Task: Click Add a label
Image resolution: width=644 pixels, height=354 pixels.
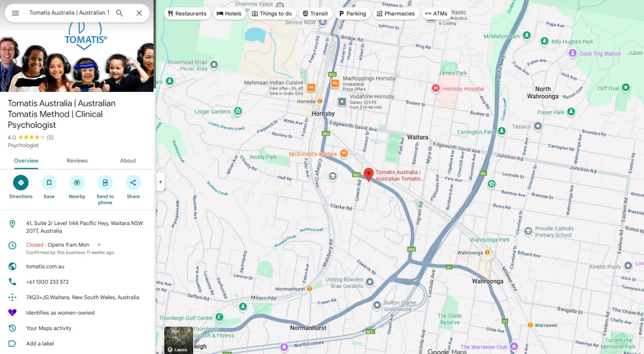Action: pyautogui.click(x=40, y=344)
